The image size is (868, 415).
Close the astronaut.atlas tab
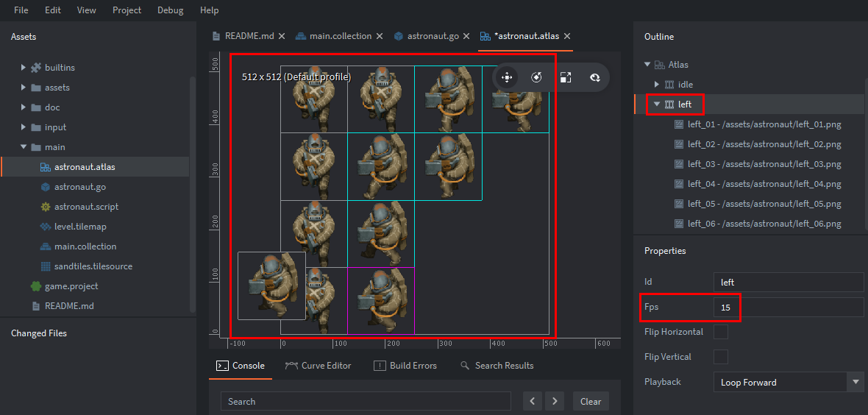point(567,36)
